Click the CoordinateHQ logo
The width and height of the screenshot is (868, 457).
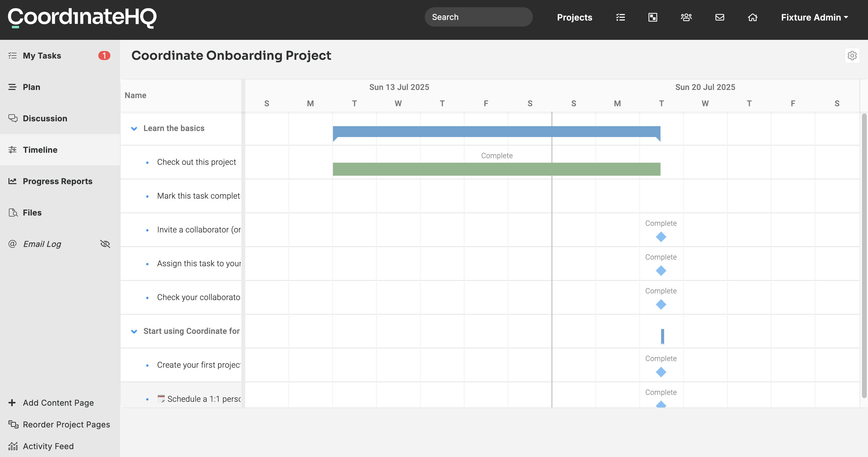[x=82, y=18]
